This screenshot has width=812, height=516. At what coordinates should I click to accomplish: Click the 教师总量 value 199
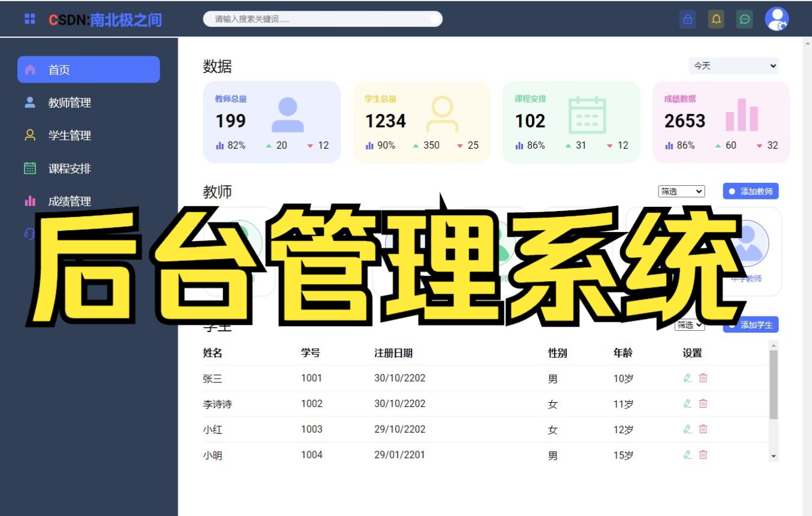pyautogui.click(x=231, y=121)
